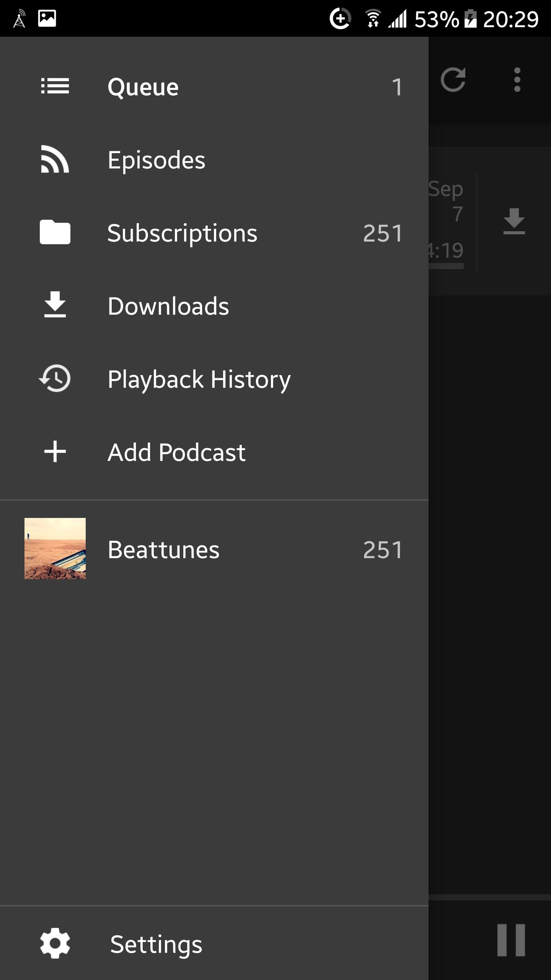Tap the Playback History clock icon
Image resolution: width=551 pixels, height=980 pixels.
tap(55, 378)
